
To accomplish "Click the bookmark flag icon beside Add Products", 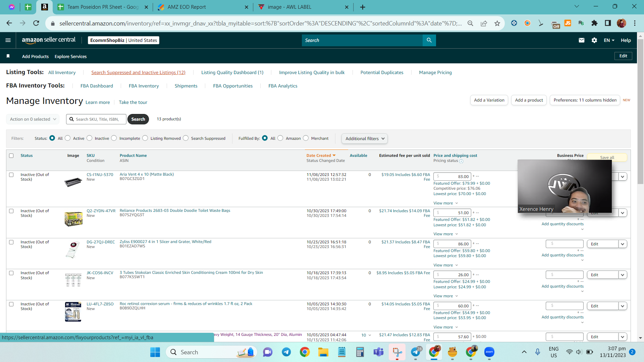I will click(x=8, y=56).
